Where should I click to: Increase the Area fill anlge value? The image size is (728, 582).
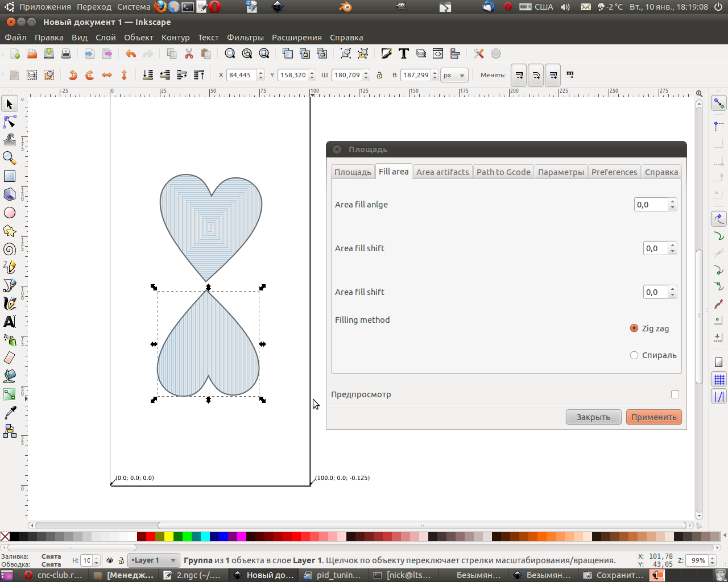(x=673, y=201)
